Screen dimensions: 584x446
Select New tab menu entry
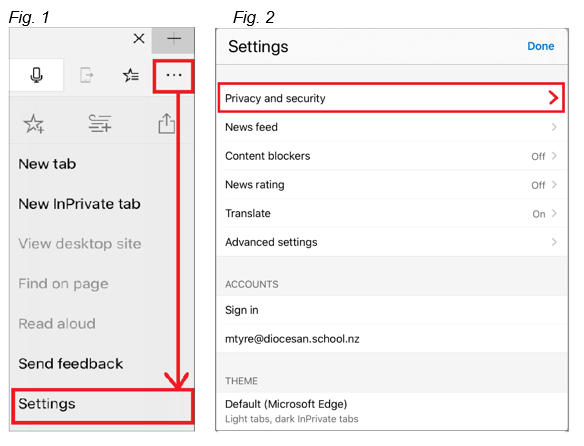(x=47, y=164)
